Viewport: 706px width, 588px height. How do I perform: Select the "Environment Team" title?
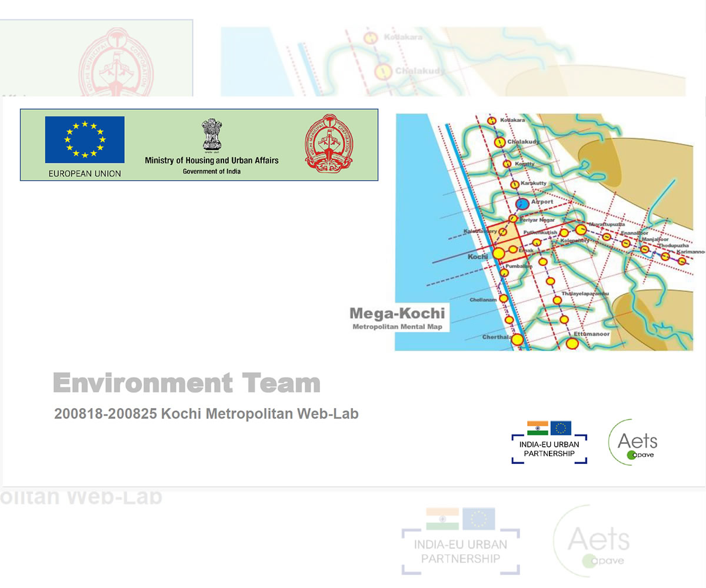point(187,383)
